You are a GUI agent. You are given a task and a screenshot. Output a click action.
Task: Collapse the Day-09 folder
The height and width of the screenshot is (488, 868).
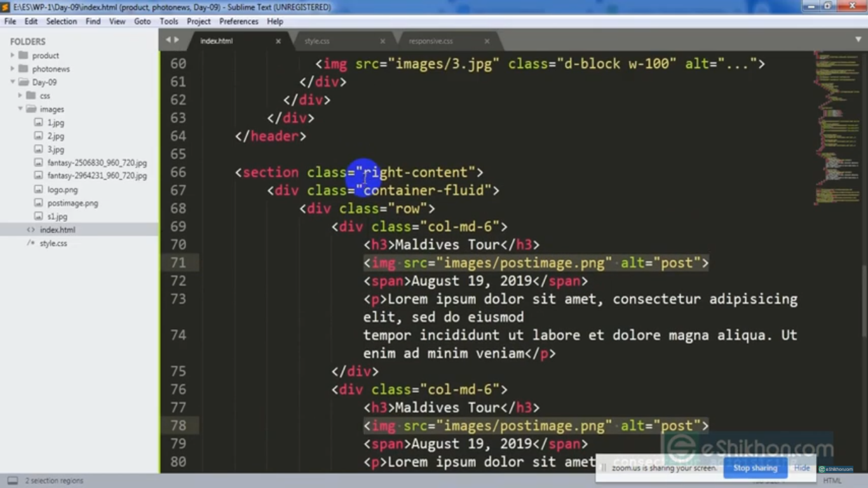(x=13, y=82)
